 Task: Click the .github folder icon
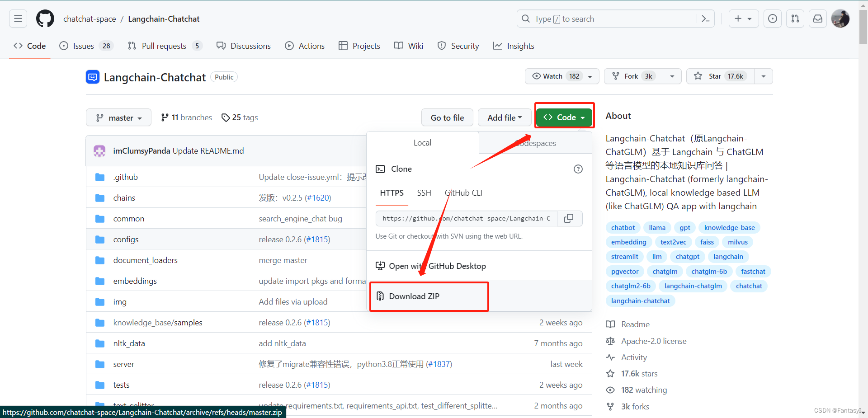pyautogui.click(x=100, y=177)
